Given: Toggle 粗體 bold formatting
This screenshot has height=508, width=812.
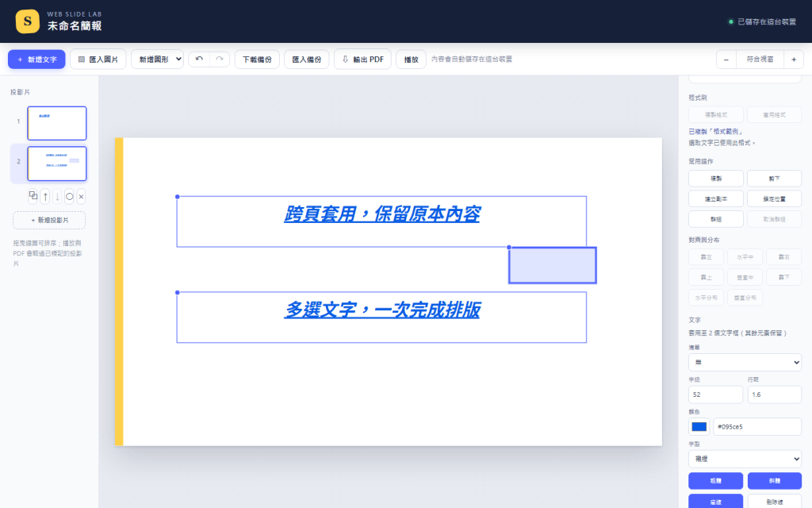Looking at the screenshot, I should coord(716,480).
